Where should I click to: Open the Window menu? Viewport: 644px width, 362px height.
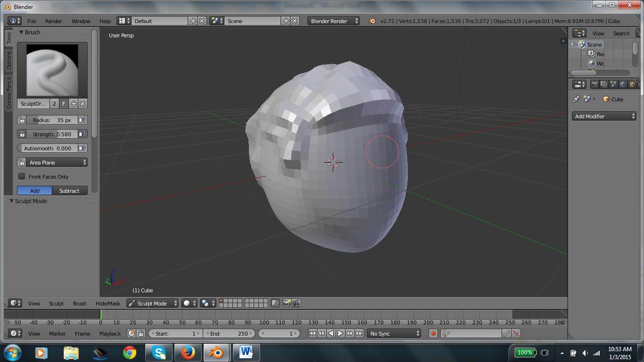pos(81,21)
